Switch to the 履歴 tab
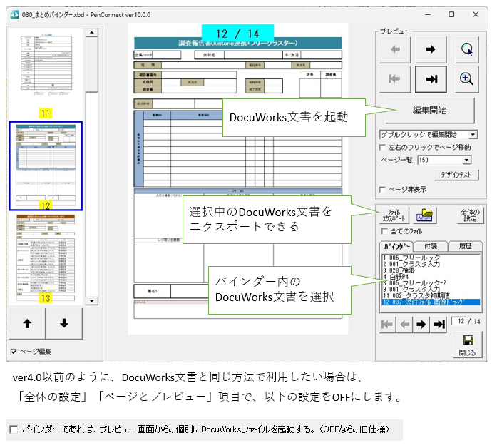The image size is (492, 448). point(465,246)
